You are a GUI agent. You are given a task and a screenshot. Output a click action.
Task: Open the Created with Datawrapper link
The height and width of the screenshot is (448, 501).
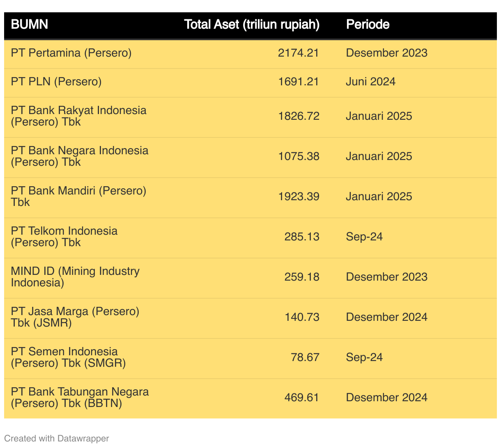point(57,438)
